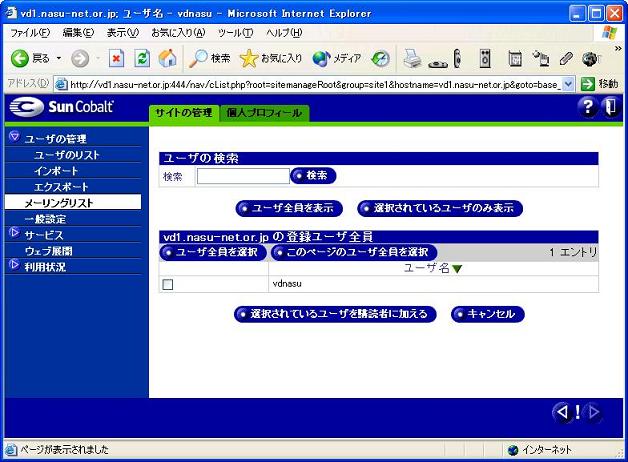The width and height of the screenshot is (628, 462).
Task: Open ユーザのリスト in the sidebar
Action: (x=66, y=155)
